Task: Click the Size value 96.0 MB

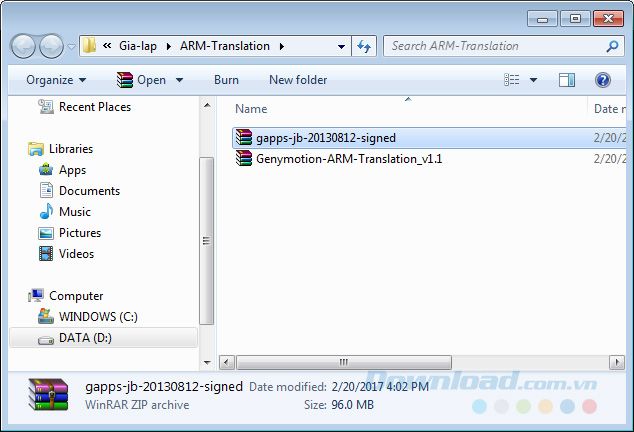Action: pos(353,405)
